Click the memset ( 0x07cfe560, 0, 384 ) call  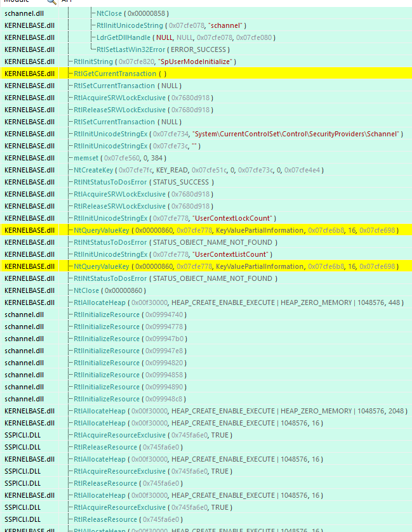tap(120, 158)
